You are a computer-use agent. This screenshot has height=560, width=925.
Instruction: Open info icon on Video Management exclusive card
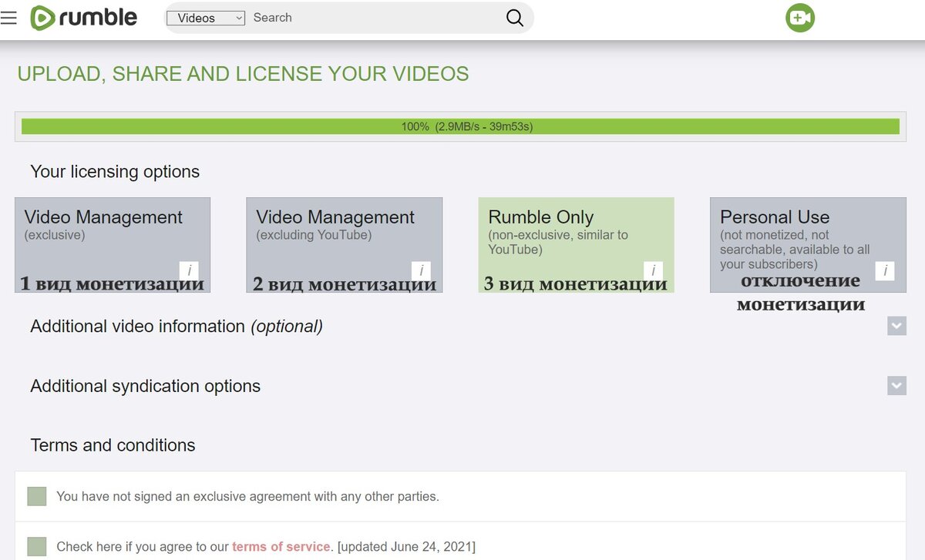[x=189, y=271]
